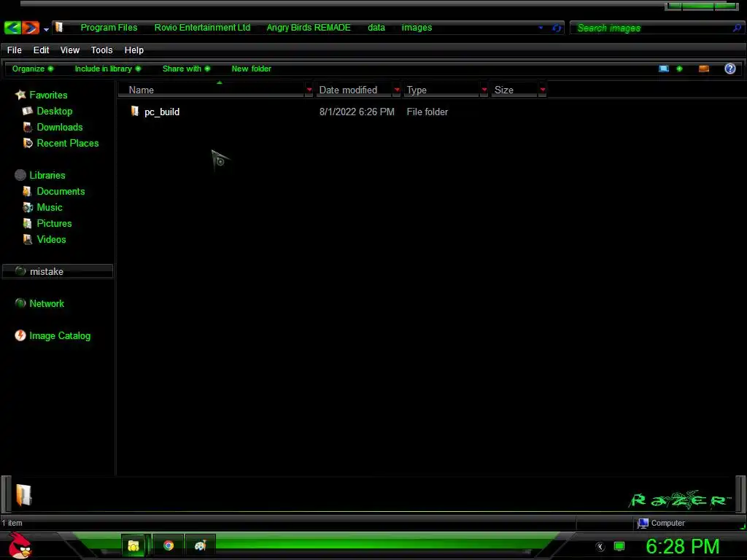Viewport: 747px width, 560px height.
Task: Open more view options dropdown
Action: 679,69
